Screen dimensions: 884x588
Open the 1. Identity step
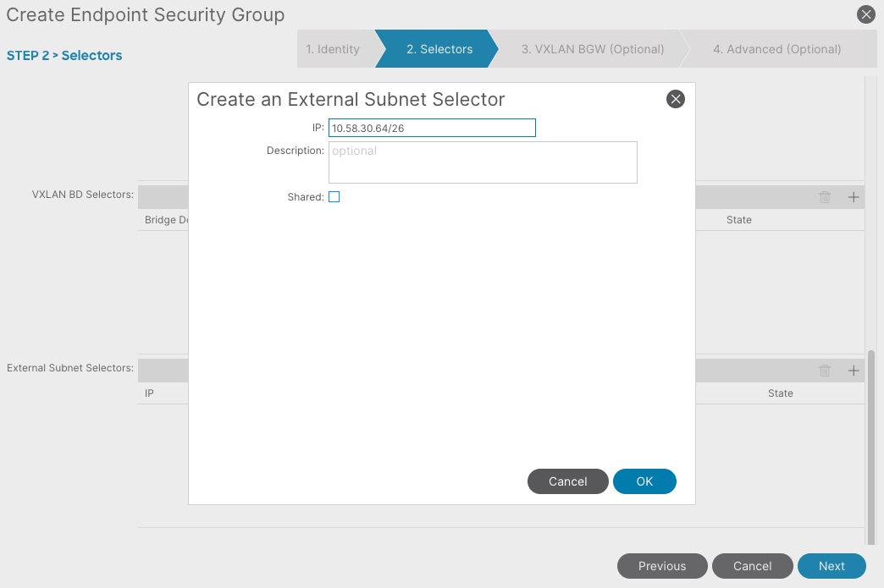pyautogui.click(x=335, y=49)
